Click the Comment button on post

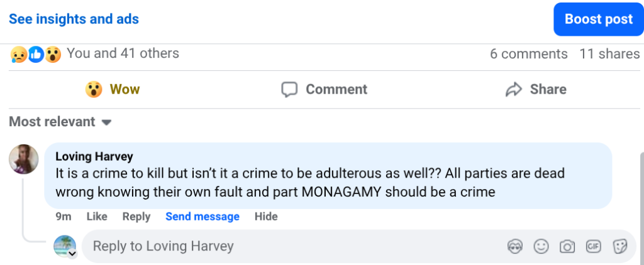(324, 89)
